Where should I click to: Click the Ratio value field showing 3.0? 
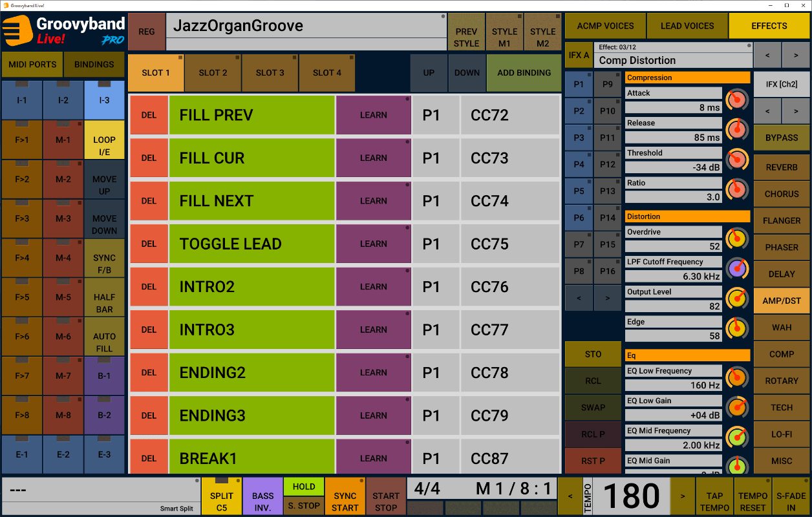673,197
